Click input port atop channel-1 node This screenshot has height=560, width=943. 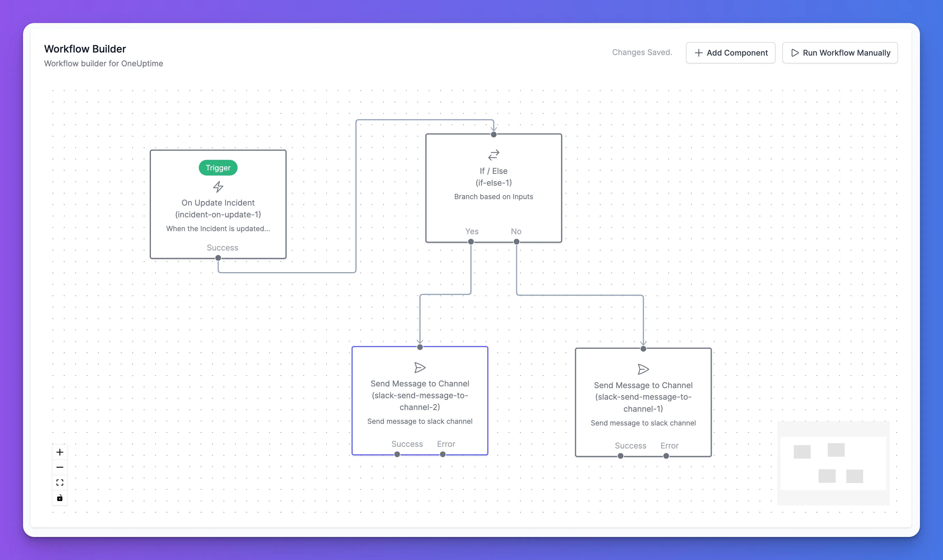[x=643, y=349]
